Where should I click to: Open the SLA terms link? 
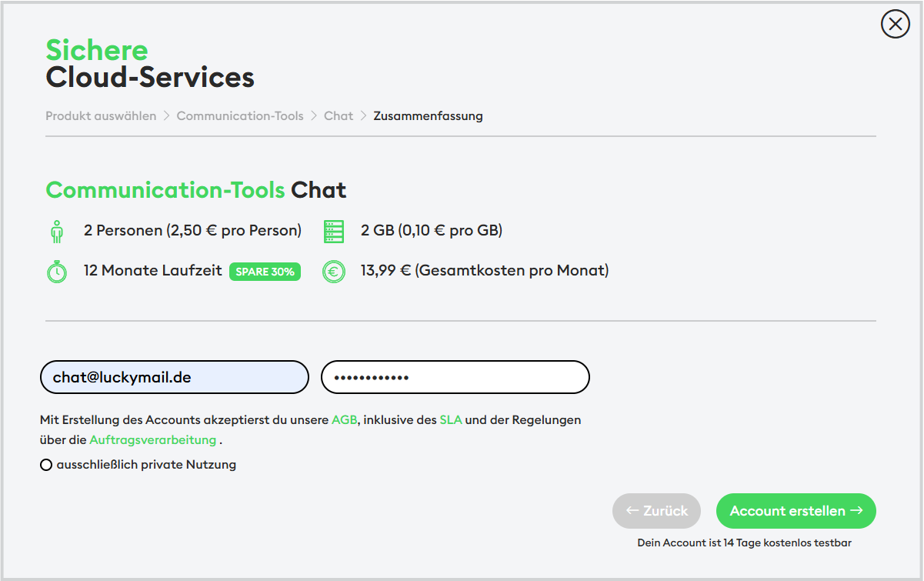click(x=450, y=420)
